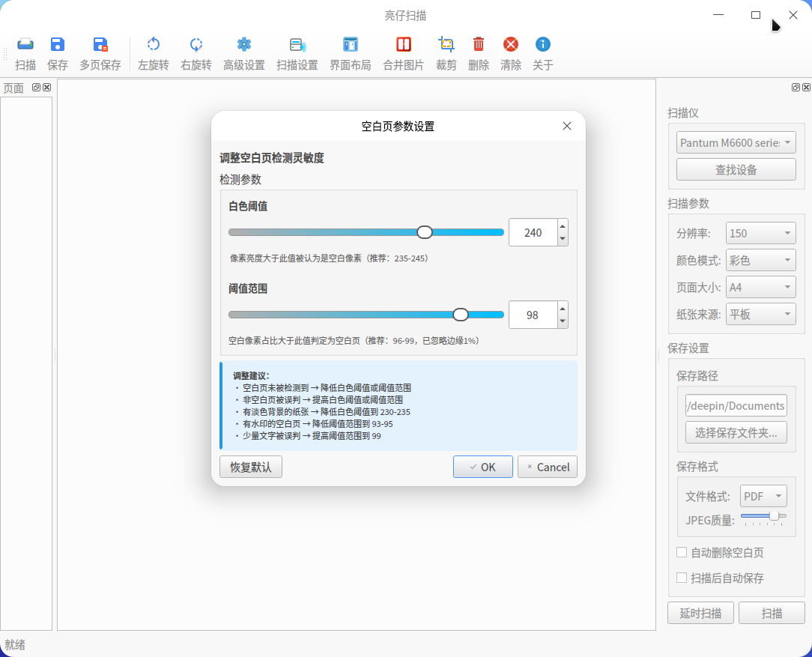Open the 页面大小 A4 dropdown
812x657 pixels.
point(761,288)
